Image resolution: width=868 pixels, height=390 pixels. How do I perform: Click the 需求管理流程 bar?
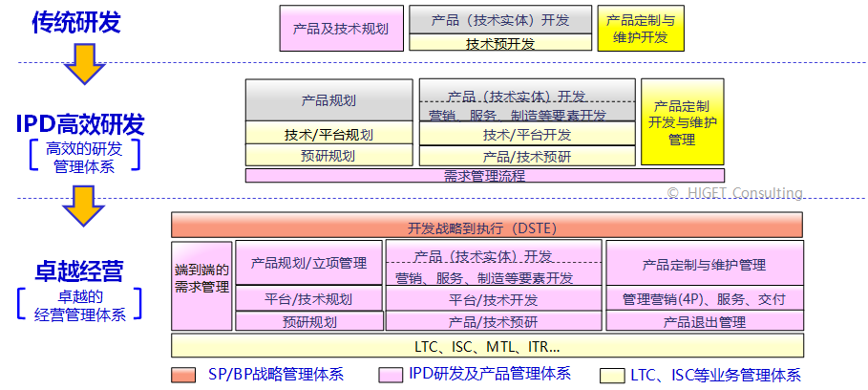(x=485, y=176)
